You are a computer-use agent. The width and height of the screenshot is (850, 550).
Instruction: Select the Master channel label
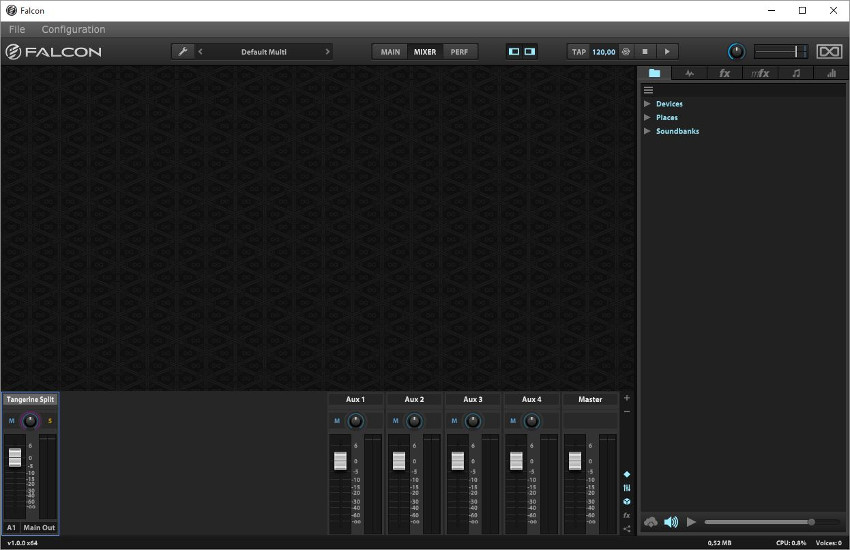(590, 399)
